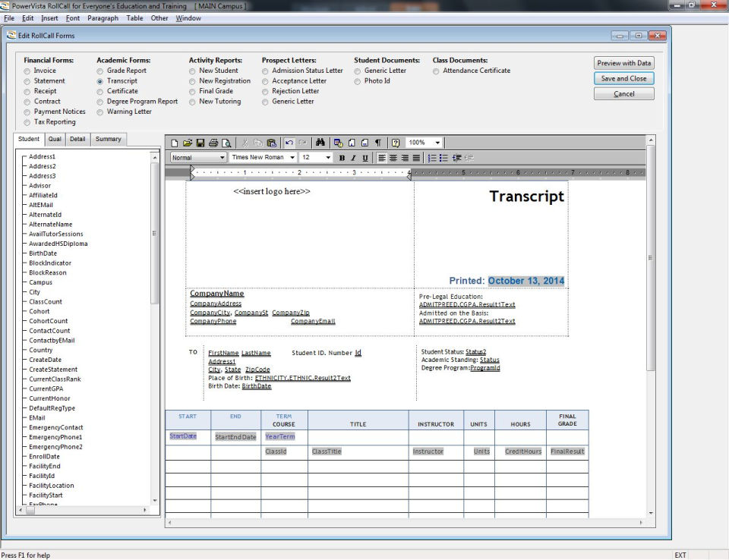Select CurrentGPA field in the tree
Screen dimensions: 729x560
pos(46,389)
